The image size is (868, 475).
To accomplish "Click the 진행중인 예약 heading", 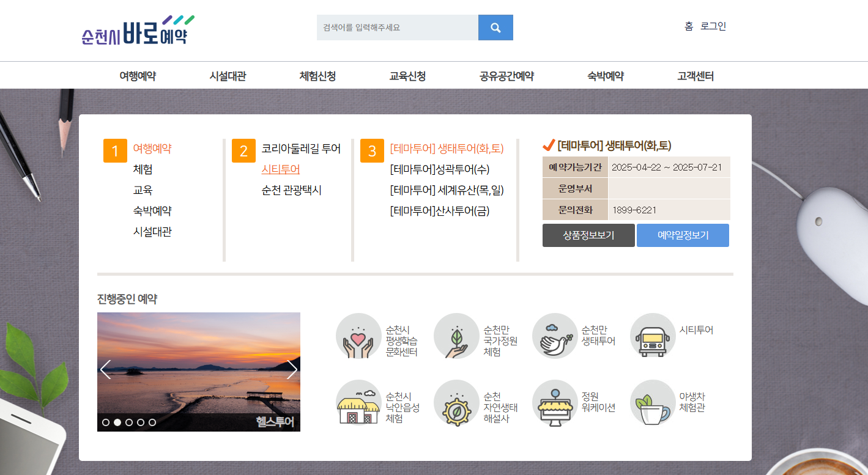I will [127, 299].
